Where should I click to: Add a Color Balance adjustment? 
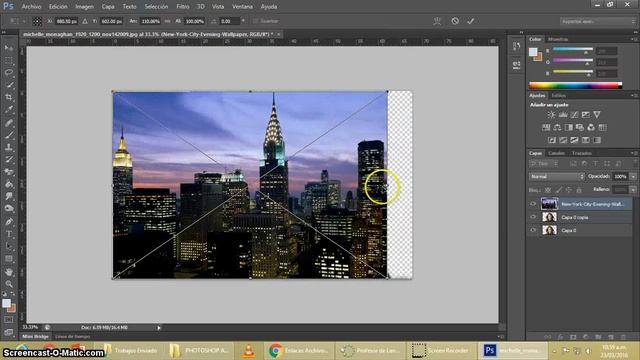click(x=557, y=127)
